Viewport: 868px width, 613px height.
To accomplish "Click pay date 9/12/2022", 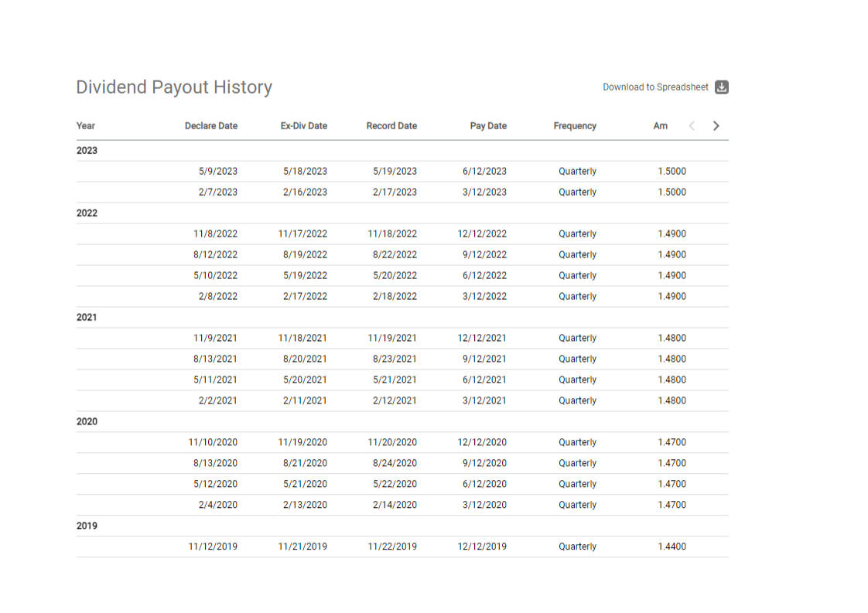I will [x=484, y=254].
